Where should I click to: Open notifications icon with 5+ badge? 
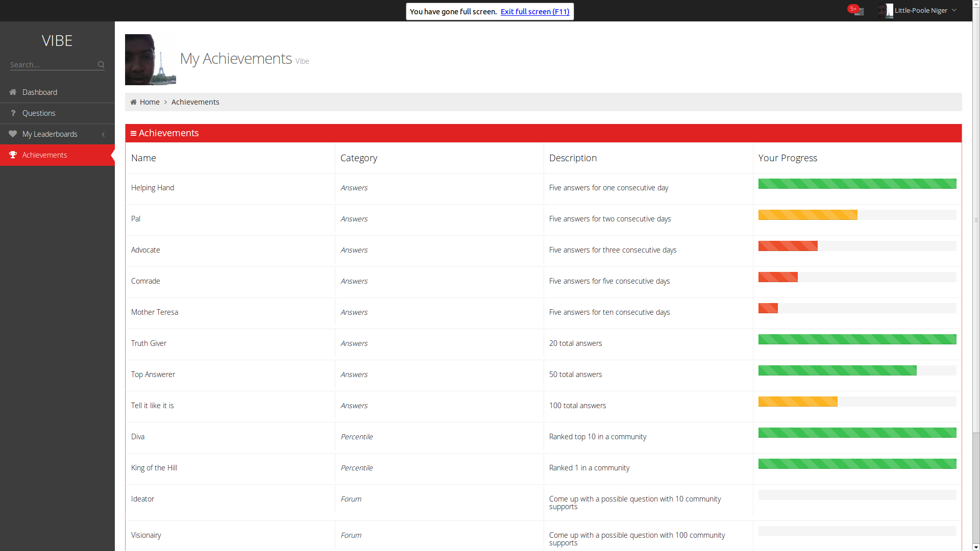pyautogui.click(x=858, y=11)
